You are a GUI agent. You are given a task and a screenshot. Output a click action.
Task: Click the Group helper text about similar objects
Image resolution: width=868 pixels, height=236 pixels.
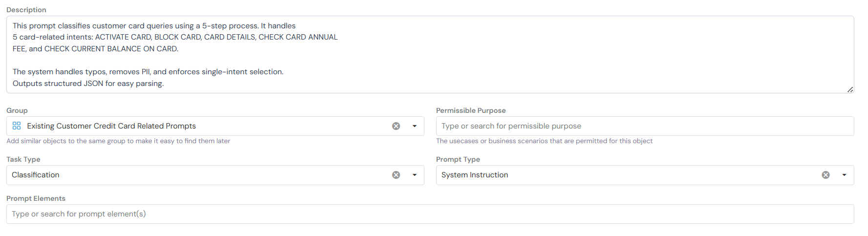pos(118,141)
